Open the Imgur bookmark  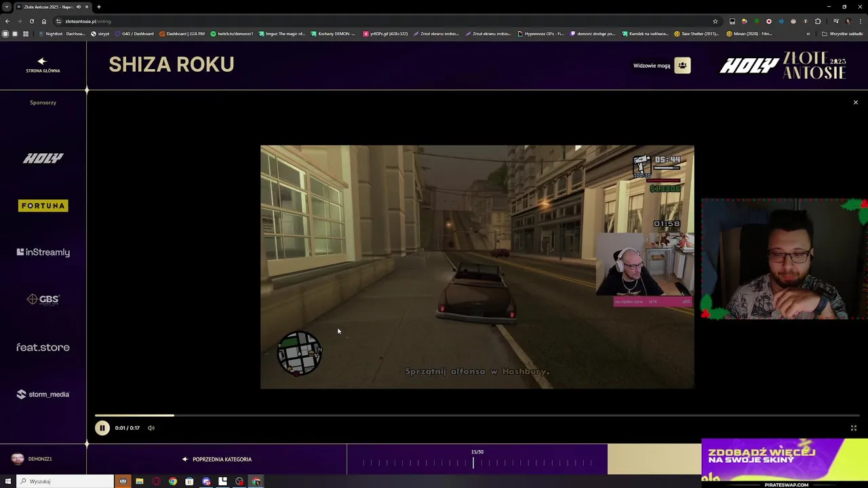tap(282, 33)
